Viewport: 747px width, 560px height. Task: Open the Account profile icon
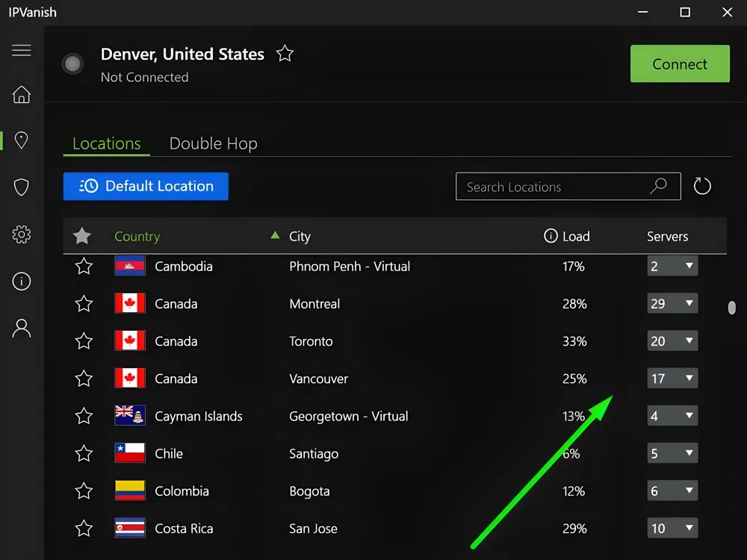[x=22, y=328]
